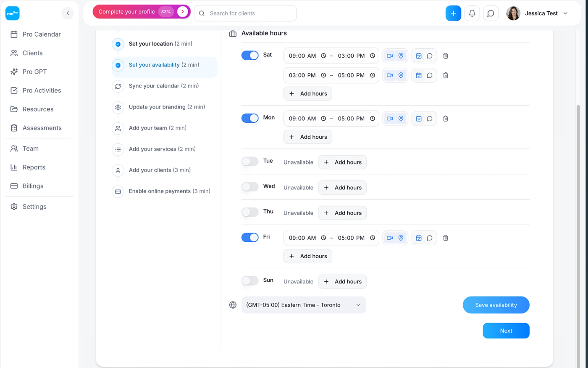
Task: Open notifications bell icon
Action: point(472,13)
